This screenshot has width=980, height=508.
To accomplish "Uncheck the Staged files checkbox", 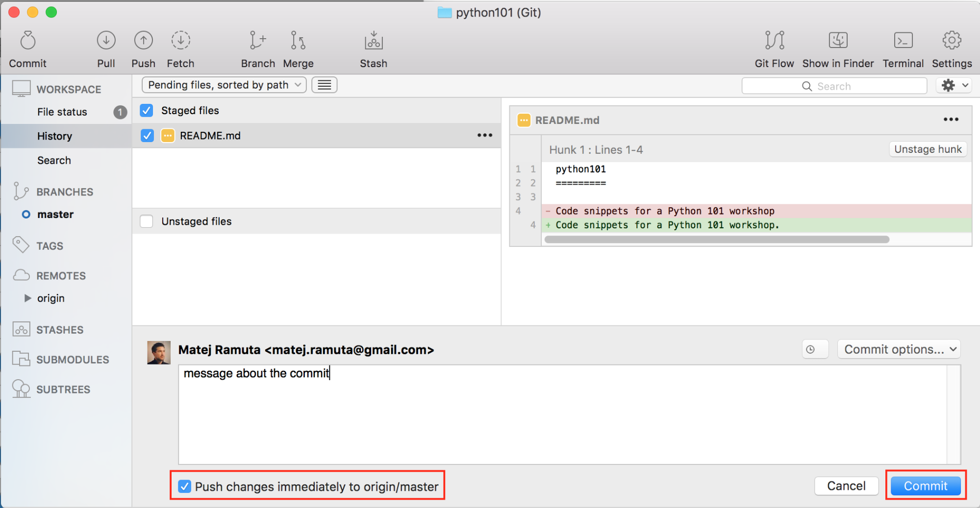I will click(x=147, y=110).
